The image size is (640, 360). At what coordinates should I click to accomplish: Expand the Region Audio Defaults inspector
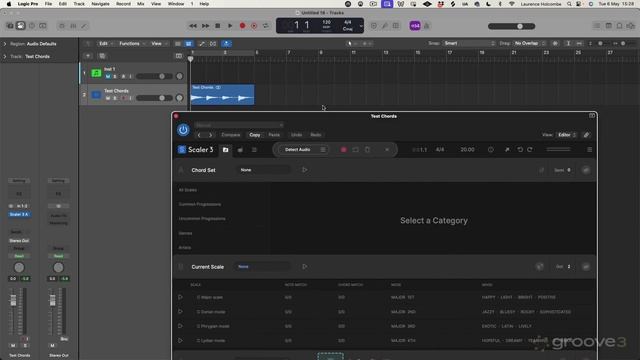(5, 44)
